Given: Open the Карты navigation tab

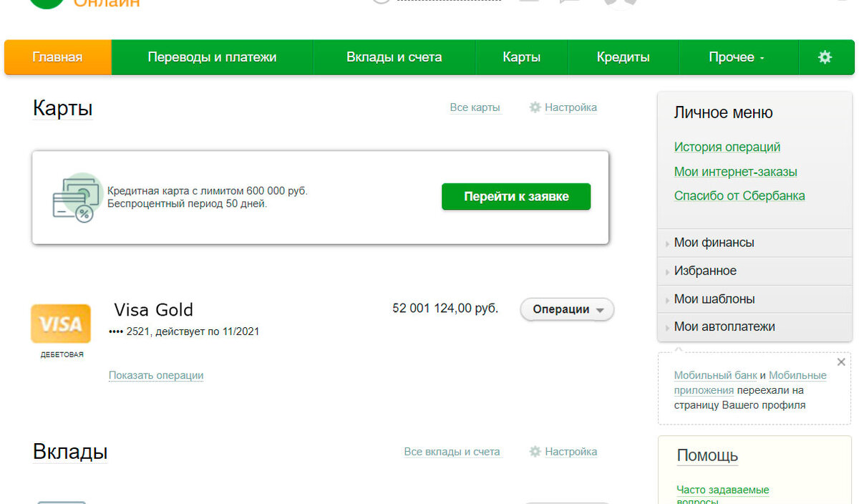Looking at the screenshot, I should point(522,57).
